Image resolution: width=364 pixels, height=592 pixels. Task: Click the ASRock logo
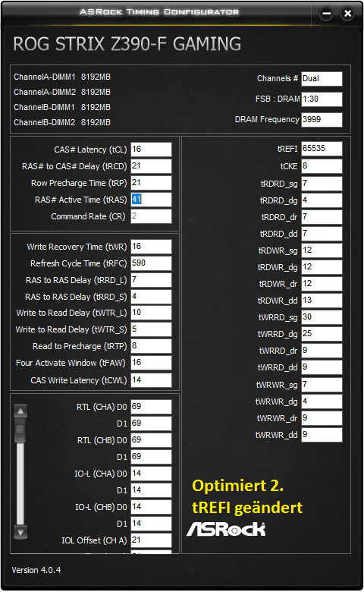click(226, 529)
